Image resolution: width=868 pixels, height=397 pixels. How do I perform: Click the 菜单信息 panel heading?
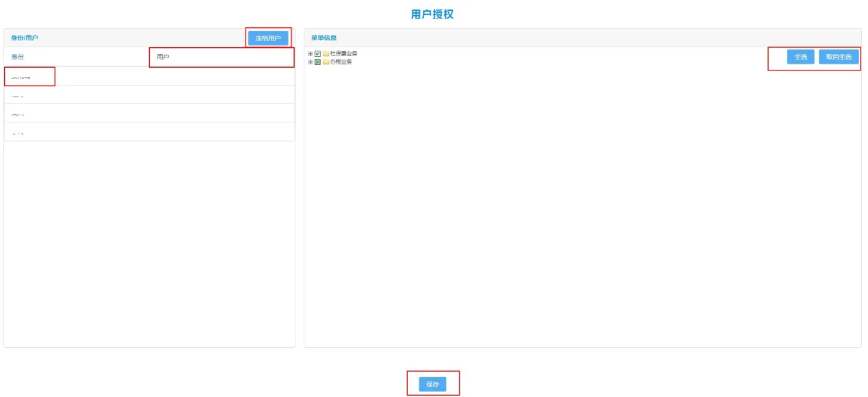click(x=324, y=38)
